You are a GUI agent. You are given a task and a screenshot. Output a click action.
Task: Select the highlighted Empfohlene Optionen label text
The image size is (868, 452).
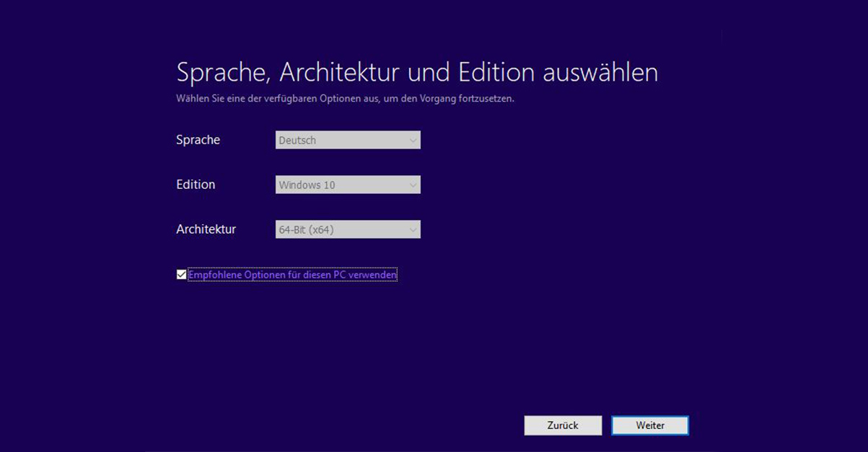(291, 275)
